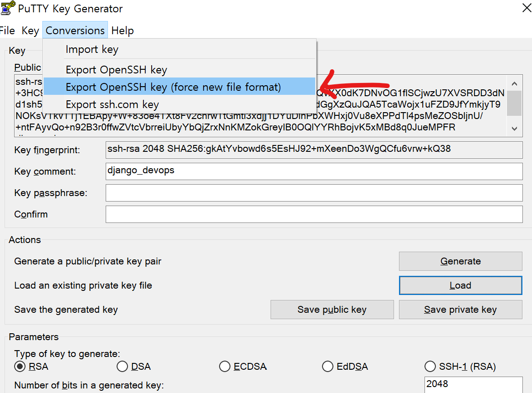Click 'Load an existing private key file' text
532x393 pixels.
pos(83,285)
